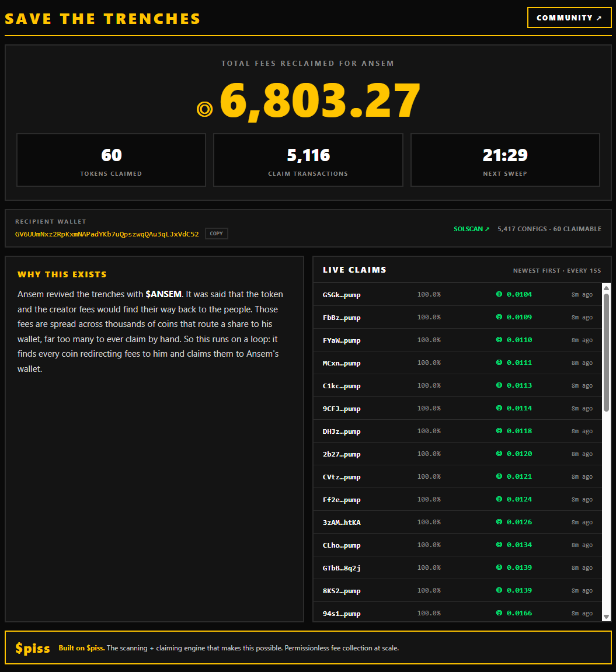Click the WHY THIS EXISTS heading
Viewport: 616px width, 672px height.
pyautogui.click(x=62, y=274)
